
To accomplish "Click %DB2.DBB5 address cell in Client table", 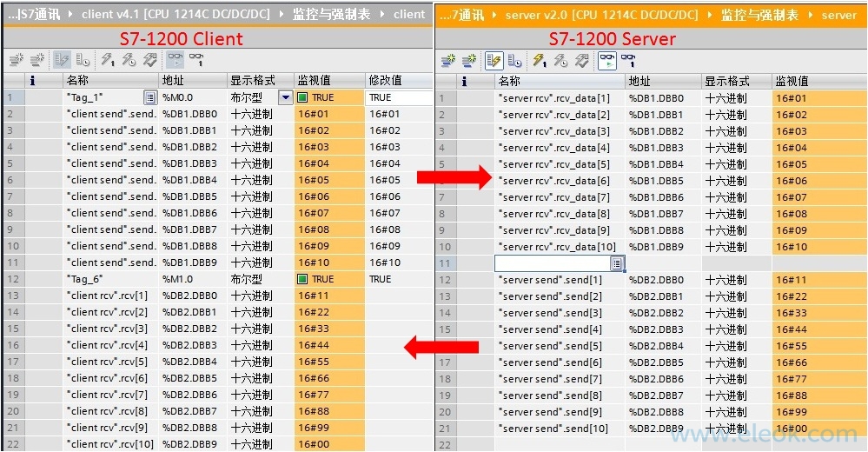I will click(193, 378).
